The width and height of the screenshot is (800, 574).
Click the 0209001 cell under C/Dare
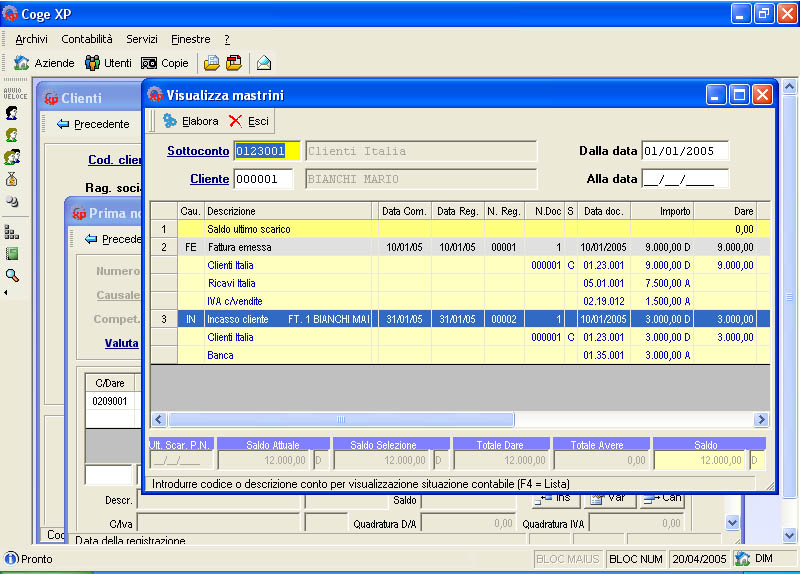(x=110, y=401)
